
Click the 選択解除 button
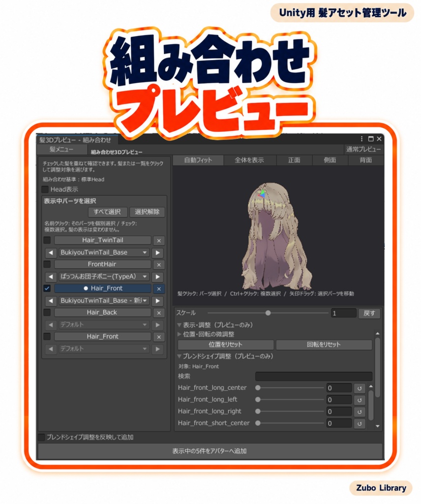coord(147,212)
